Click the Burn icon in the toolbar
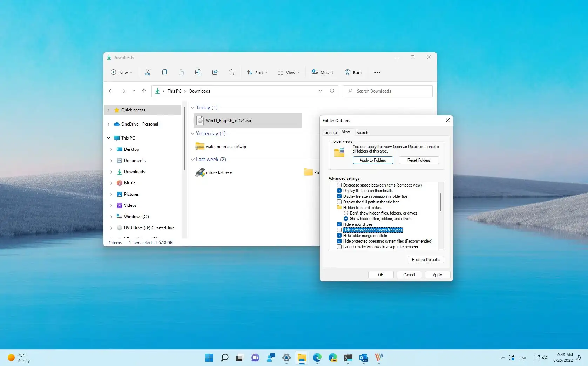The image size is (588, 366). [353, 72]
